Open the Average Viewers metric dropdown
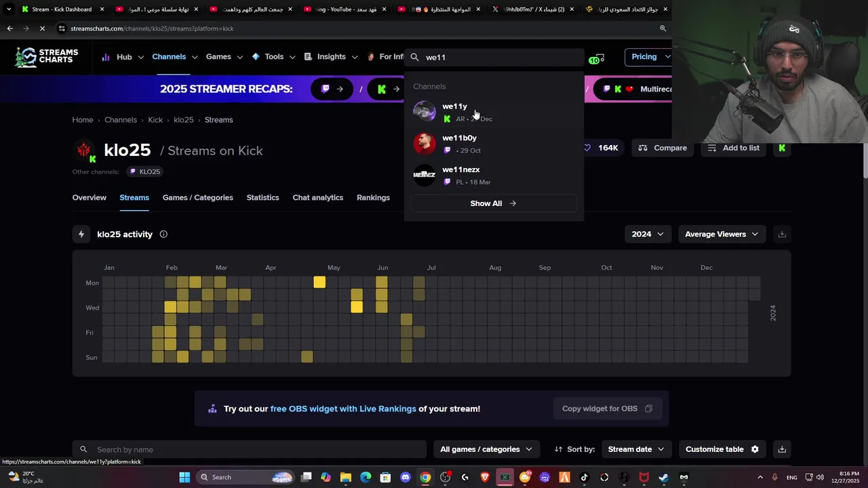Screen dimensions: 868x488 pyautogui.click(x=722, y=234)
